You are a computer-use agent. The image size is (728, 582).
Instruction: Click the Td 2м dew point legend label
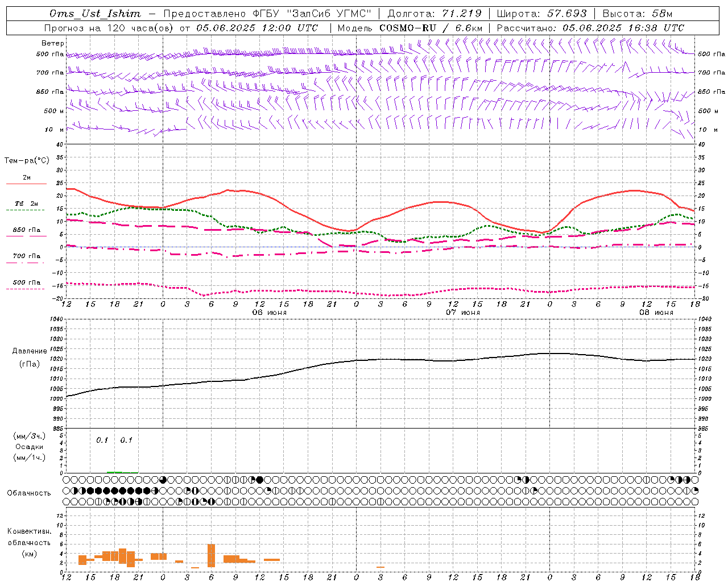pos(27,203)
